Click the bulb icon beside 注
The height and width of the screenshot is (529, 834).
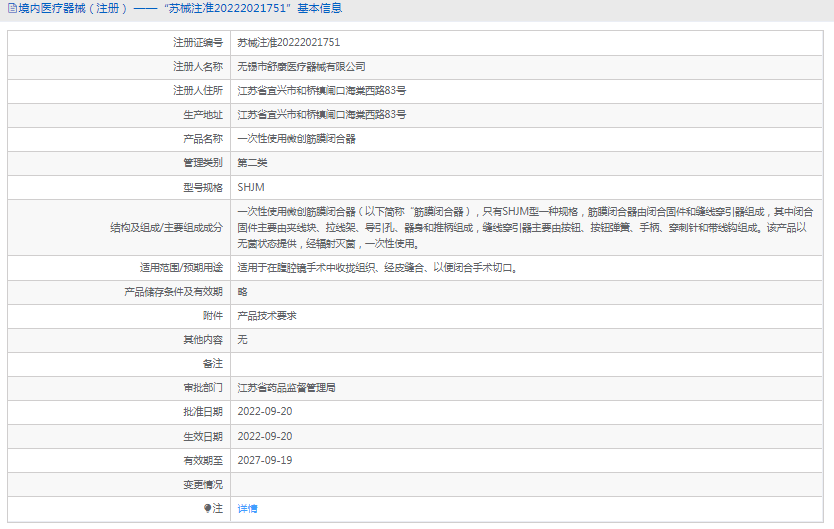207,509
